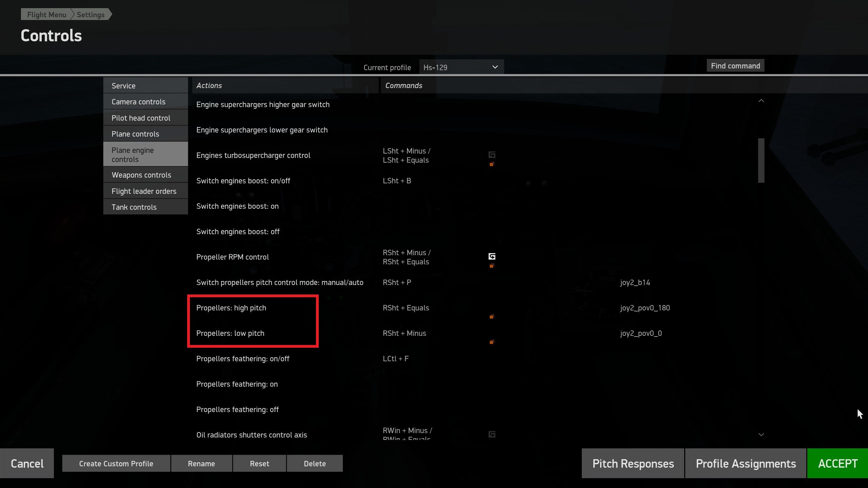Click the scroll-up arrow of the actions list
868x488 pixels.
coord(761,101)
